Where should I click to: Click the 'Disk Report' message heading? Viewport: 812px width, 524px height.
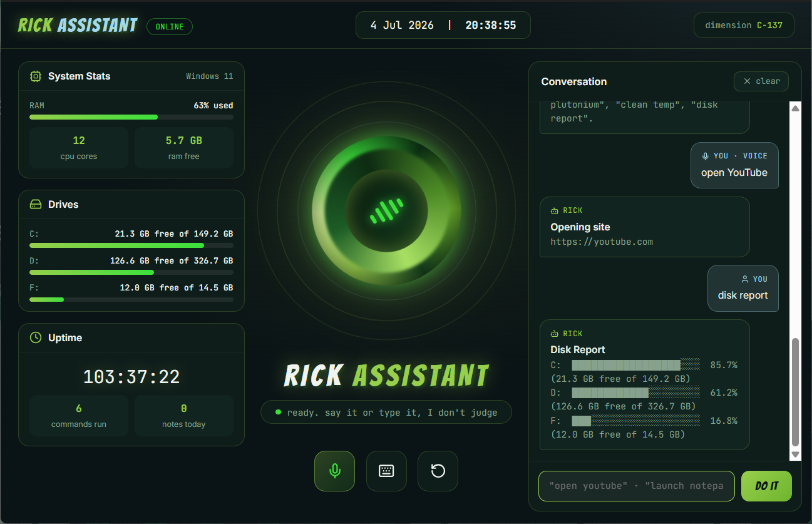pos(578,349)
